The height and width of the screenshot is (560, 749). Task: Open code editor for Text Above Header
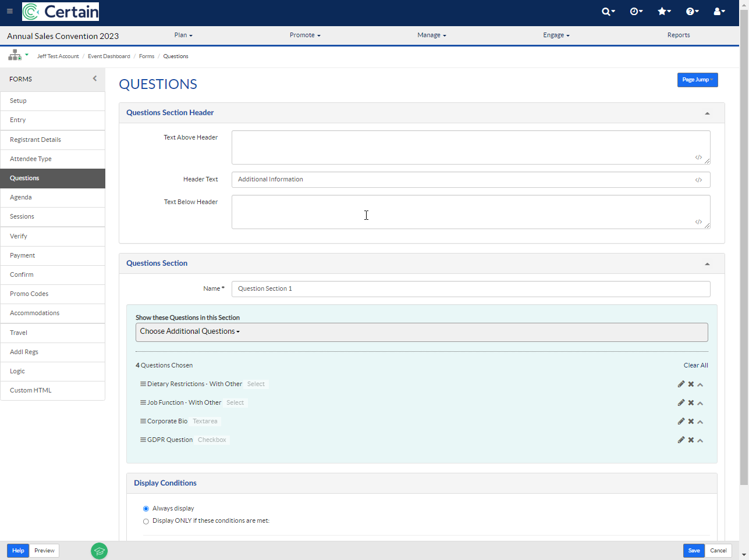(x=698, y=158)
